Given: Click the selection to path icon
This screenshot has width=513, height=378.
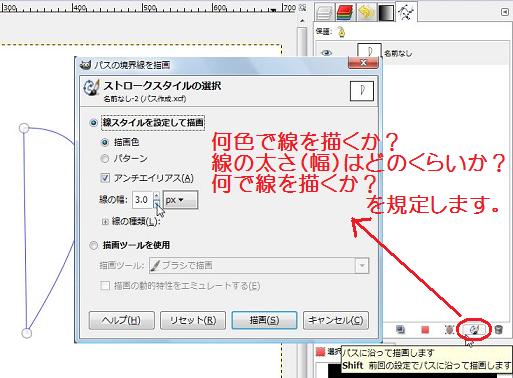Looking at the screenshot, I should 449,330.
